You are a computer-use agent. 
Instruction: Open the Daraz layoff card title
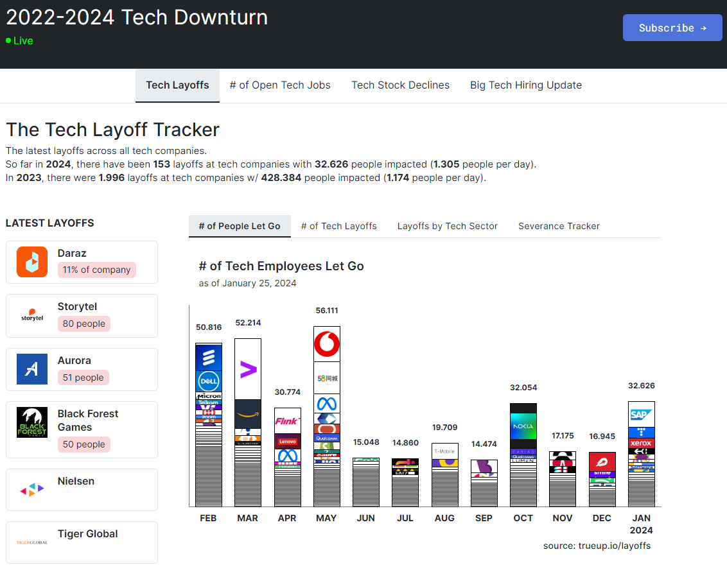click(72, 254)
